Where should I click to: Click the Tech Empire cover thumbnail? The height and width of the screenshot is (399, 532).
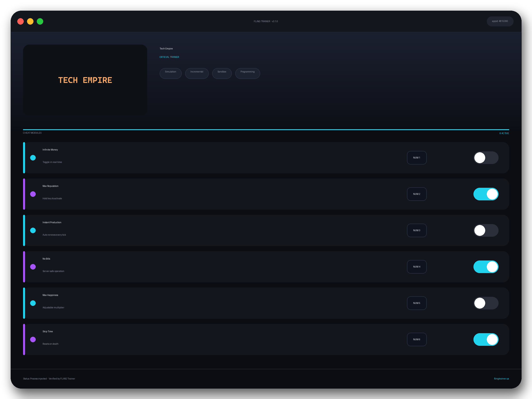85,80
